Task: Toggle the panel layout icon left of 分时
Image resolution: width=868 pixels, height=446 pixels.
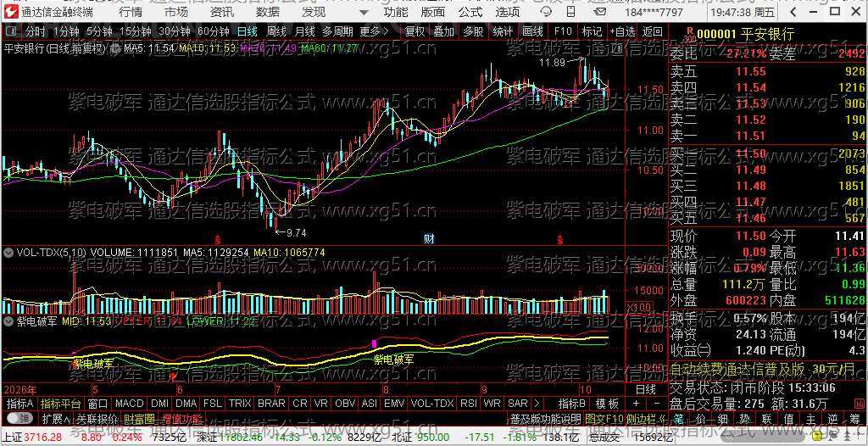Action: [x=13, y=31]
